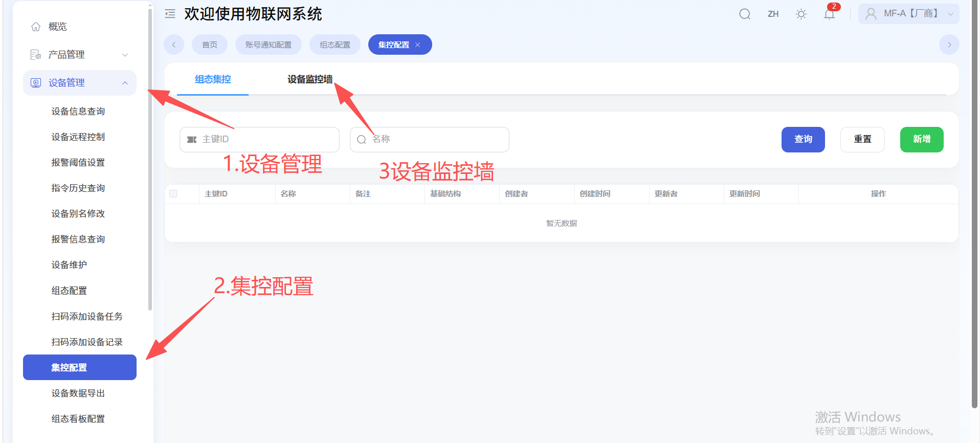Viewport: 980px width, 443px height.
Task: Click the 设备管理 monitor icon
Action: 36,83
